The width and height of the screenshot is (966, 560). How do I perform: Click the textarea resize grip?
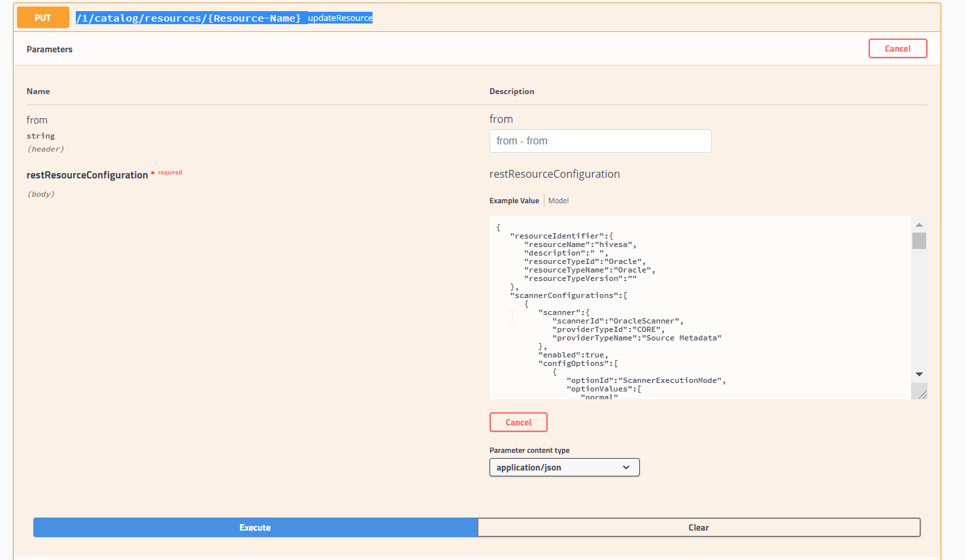click(922, 393)
